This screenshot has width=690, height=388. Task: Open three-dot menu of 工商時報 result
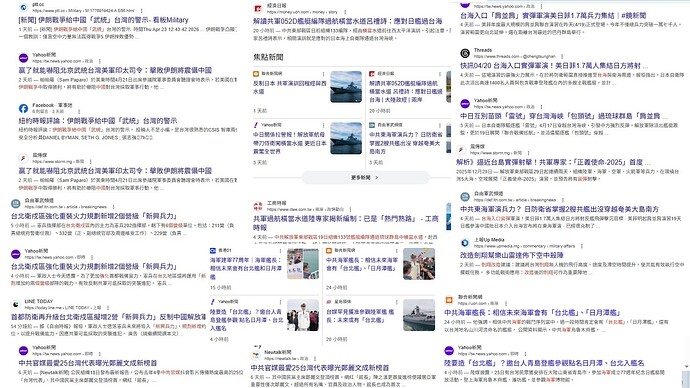(349, 209)
